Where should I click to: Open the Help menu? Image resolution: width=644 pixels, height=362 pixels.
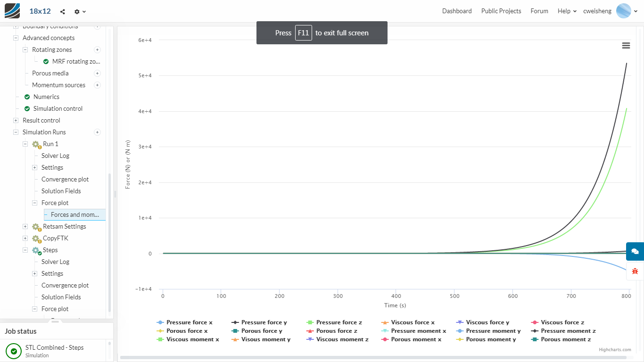point(567,11)
